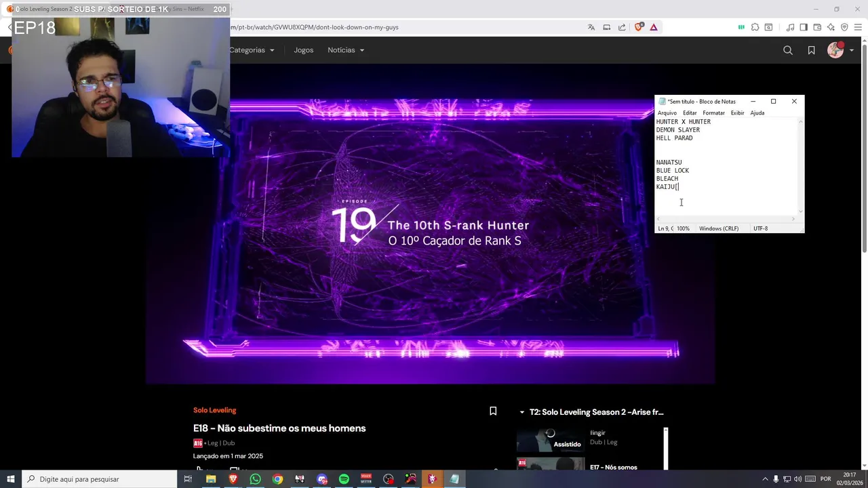The image size is (868, 488).
Task: Click the share page icon in address bar
Action: tap(622, 27)
